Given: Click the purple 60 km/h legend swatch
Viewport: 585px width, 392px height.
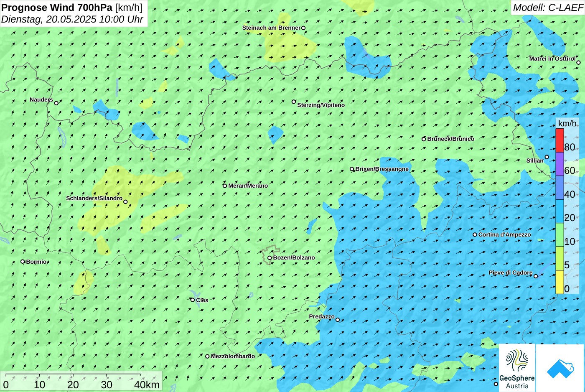Looking at the screenshot, I should (x=560, y=164).
